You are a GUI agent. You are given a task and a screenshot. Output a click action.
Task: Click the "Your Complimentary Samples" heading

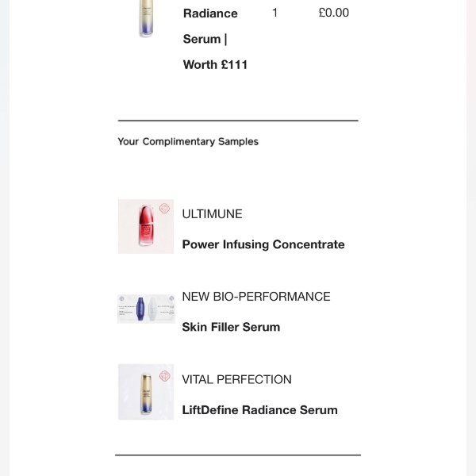(x=188, y=141)
